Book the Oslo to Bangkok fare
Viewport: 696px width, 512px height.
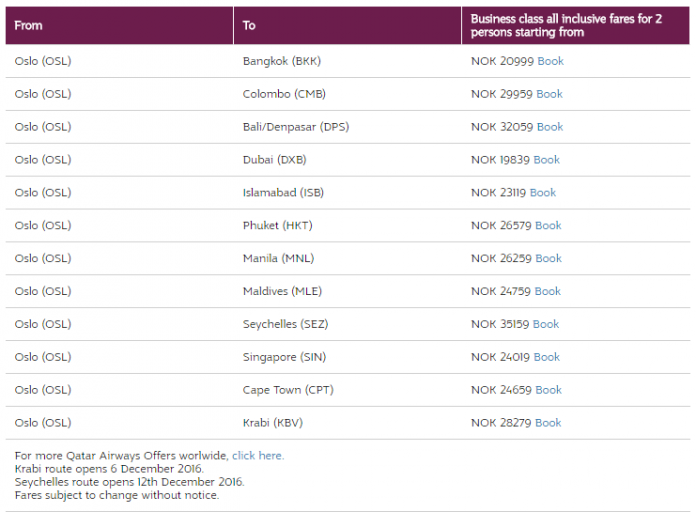[550, 61]
